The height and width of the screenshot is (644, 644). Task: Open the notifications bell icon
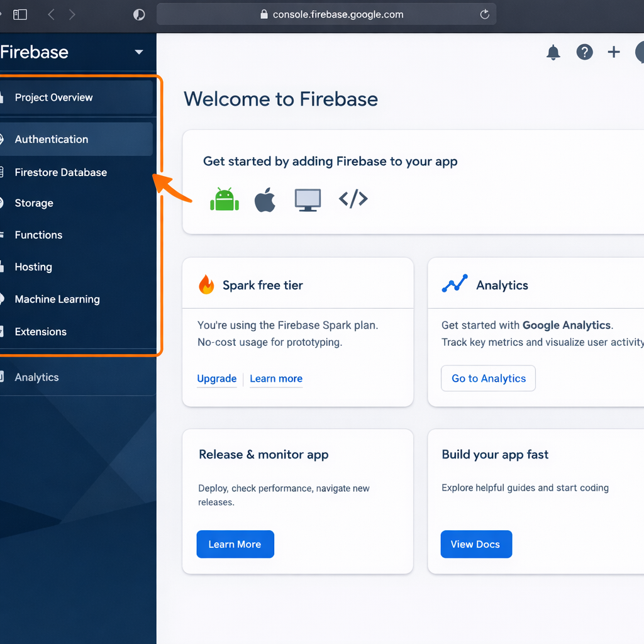tap(553, 53)
